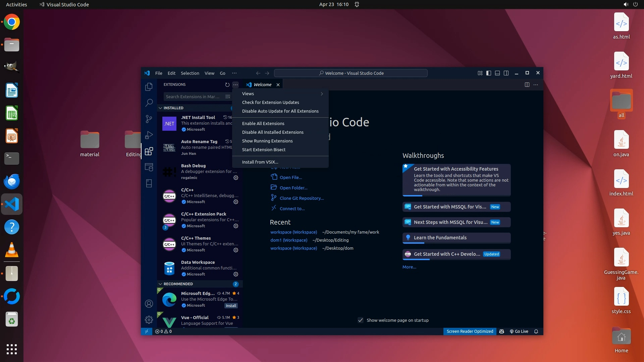Open the Explorer view in activity bar
644x362 pixels.
[149, 87]
